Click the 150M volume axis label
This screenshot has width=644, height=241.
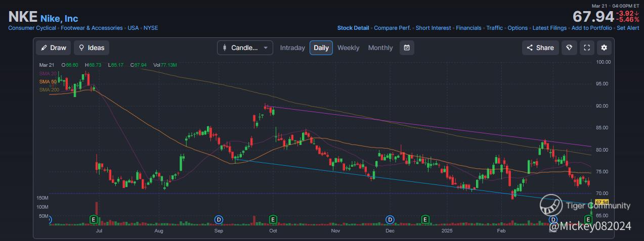tap(42, 198)
